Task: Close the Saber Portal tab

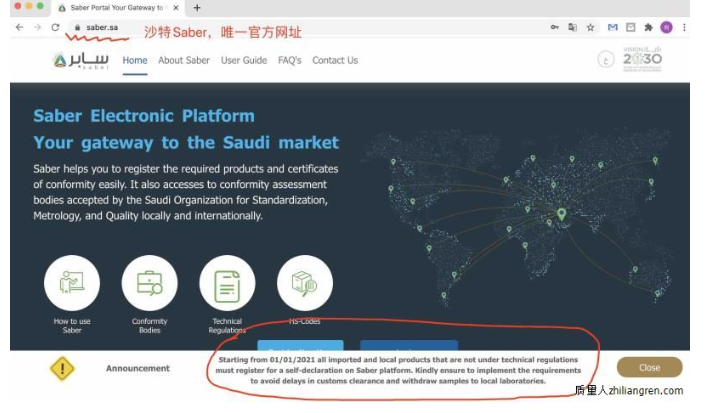Action: coord(175,8)
